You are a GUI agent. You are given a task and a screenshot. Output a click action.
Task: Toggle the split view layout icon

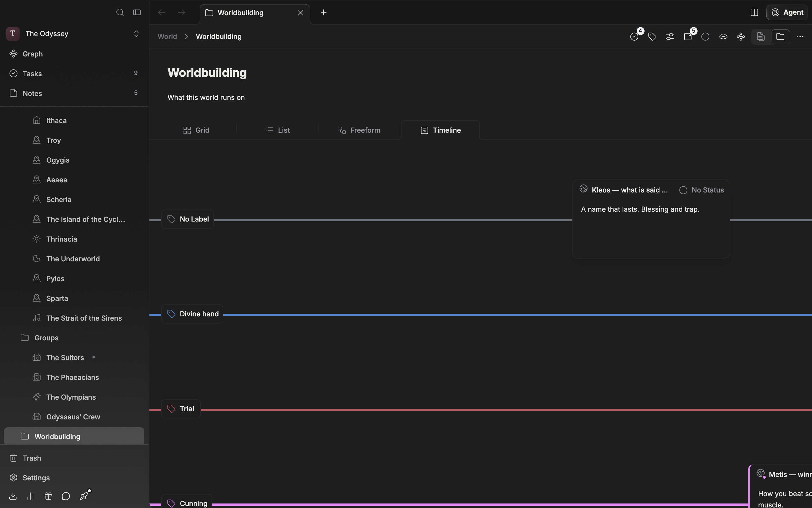click(x=754, y=12)
